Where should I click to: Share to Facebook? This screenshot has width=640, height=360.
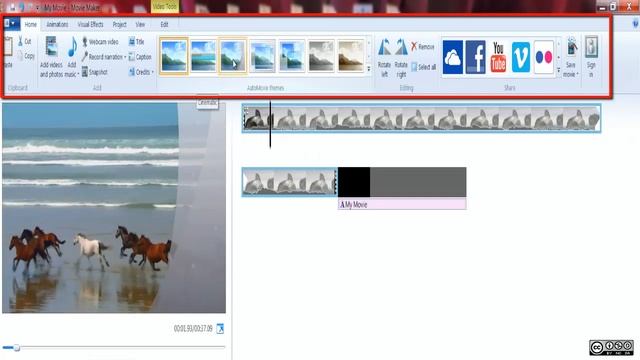pos(476,57)
